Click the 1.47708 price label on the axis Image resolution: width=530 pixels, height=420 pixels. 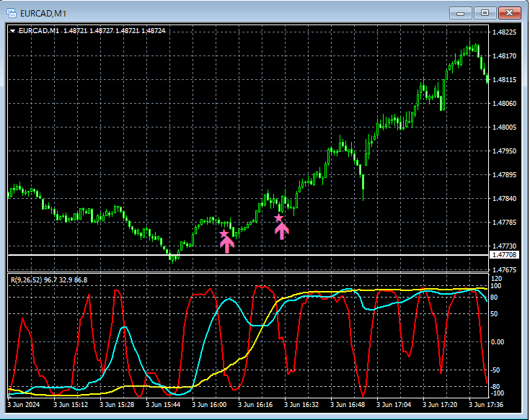tap(504, 255)
